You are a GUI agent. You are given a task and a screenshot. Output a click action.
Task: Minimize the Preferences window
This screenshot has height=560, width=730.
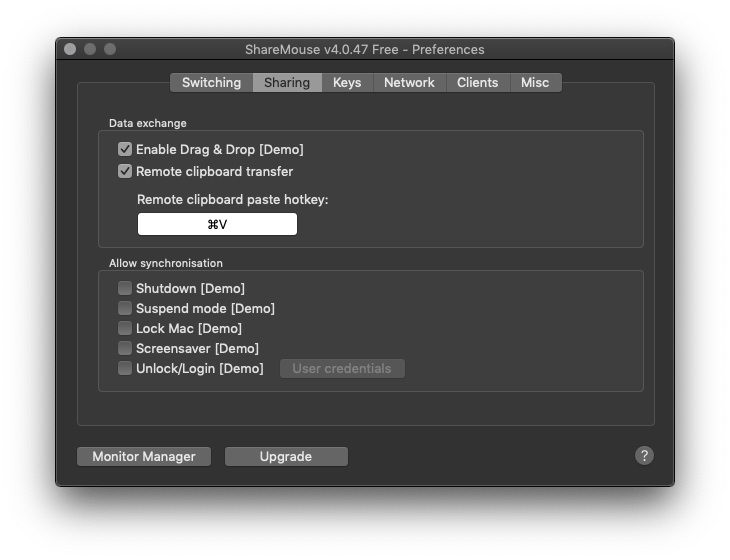click(x=90, y=49)
